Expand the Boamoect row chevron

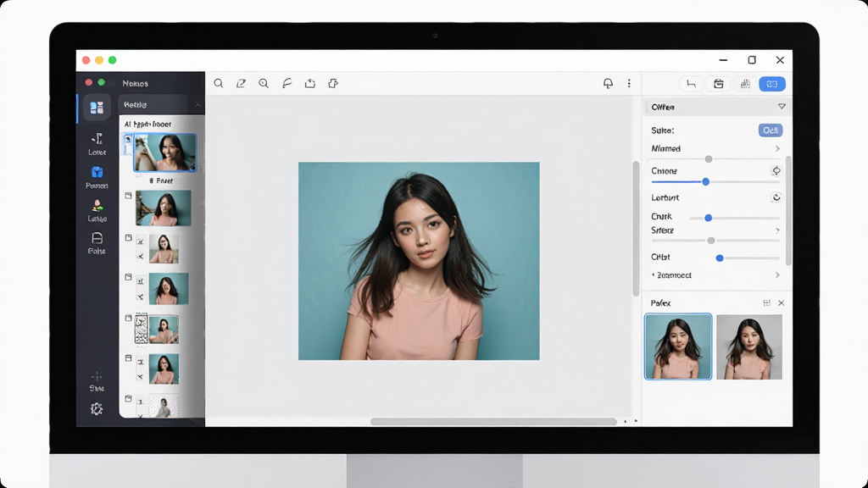click(x=777, y=275)
